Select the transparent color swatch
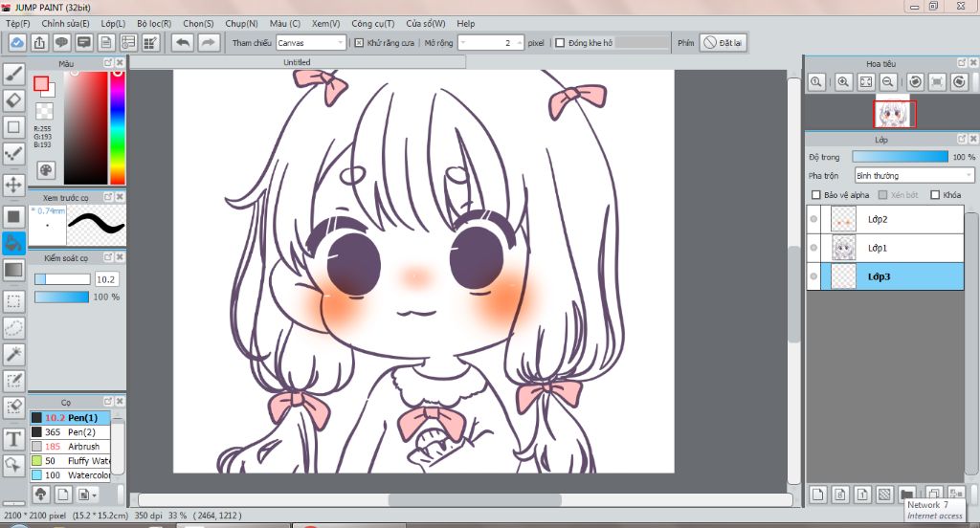The width and height of the screenshot is (980, 528). coord(44,111)
